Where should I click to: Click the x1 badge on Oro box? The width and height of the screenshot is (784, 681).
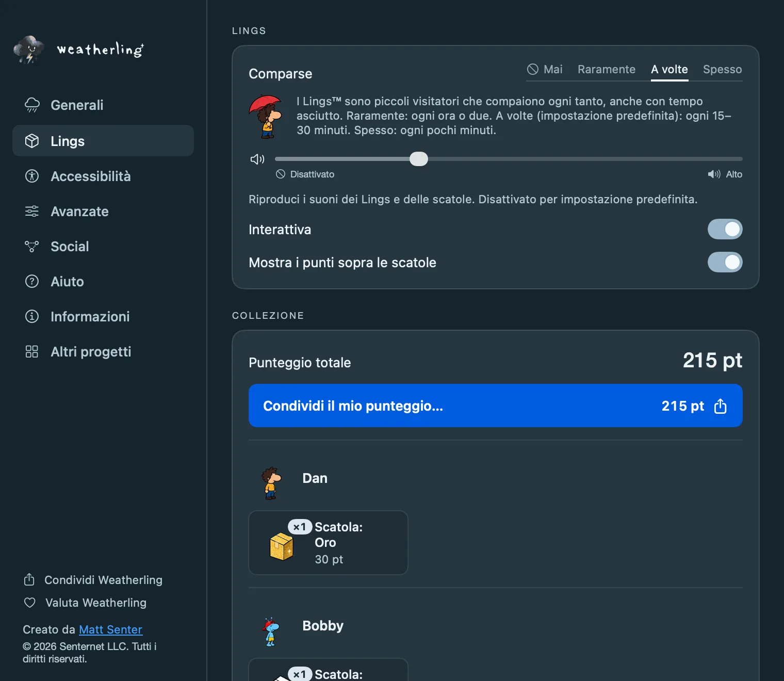[300, 527]
